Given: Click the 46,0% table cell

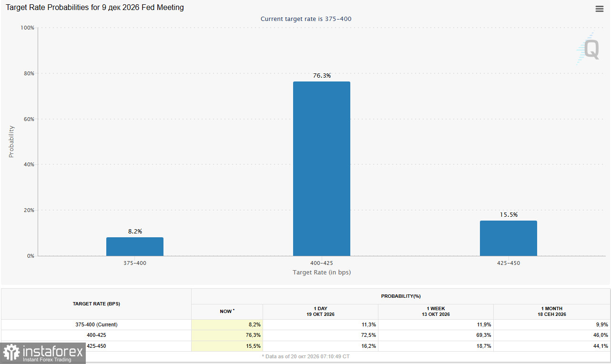Looking at the screenshot, I should [x=551, y=335].
